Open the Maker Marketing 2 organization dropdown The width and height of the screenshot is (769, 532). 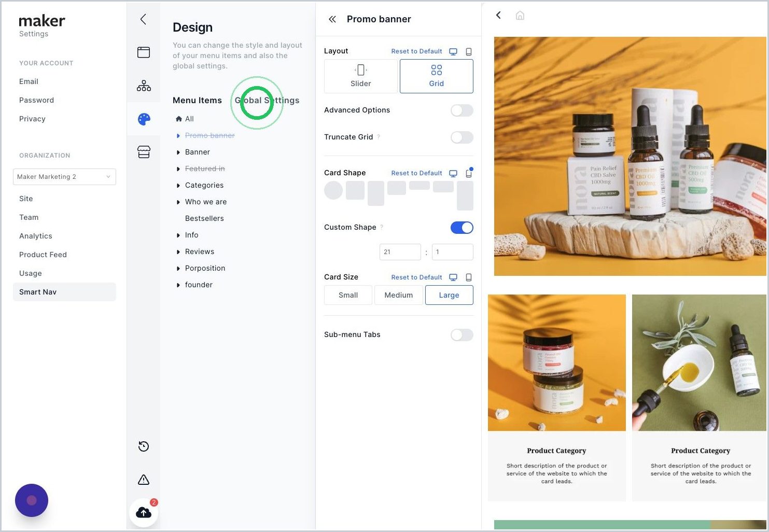click(x=64, y=177)
